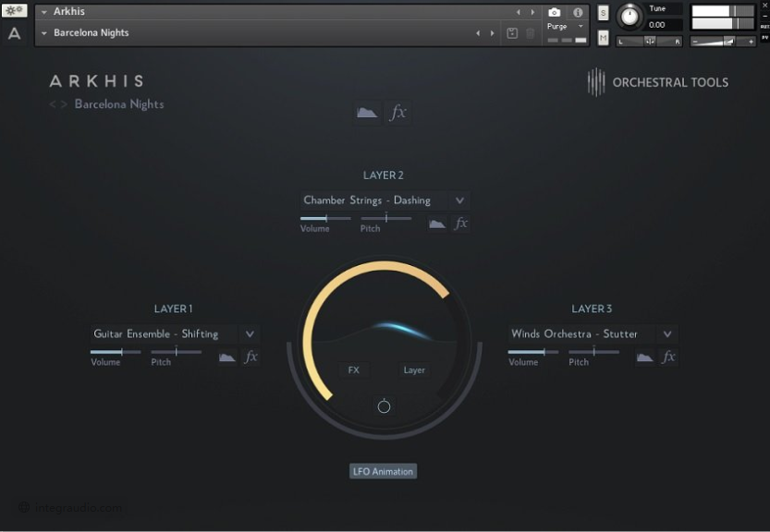Solo the instrument with the S button
Image resolution: width=770 pixels, height=532 pixels.
point(603,13)
